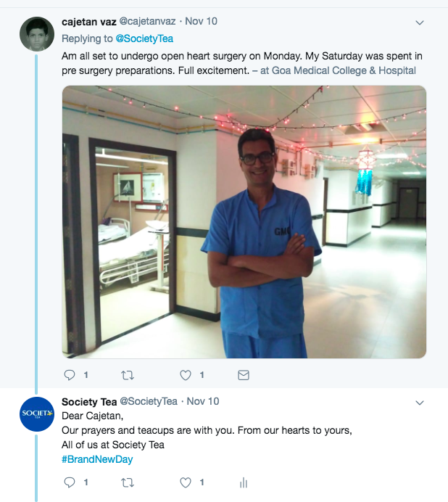Viewport: 448px width, 502px height.
Task: Like cajetan vaz's surgery tweet
Action: [x=186, y=375]
